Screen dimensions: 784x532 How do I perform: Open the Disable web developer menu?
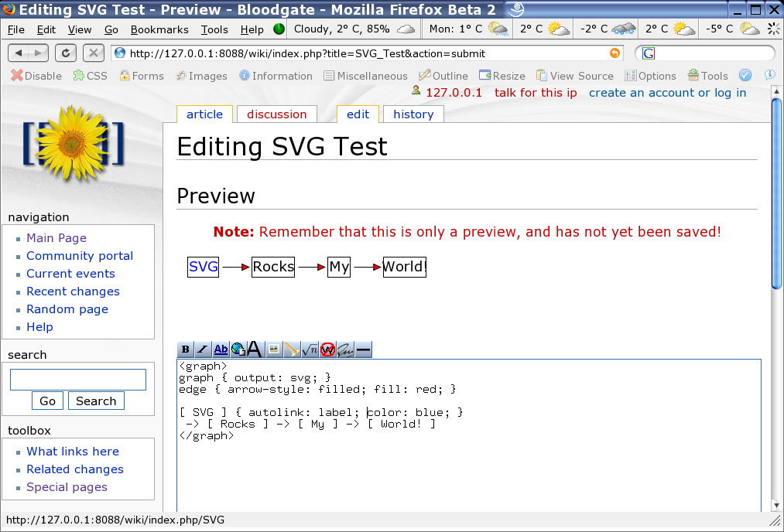36,76
